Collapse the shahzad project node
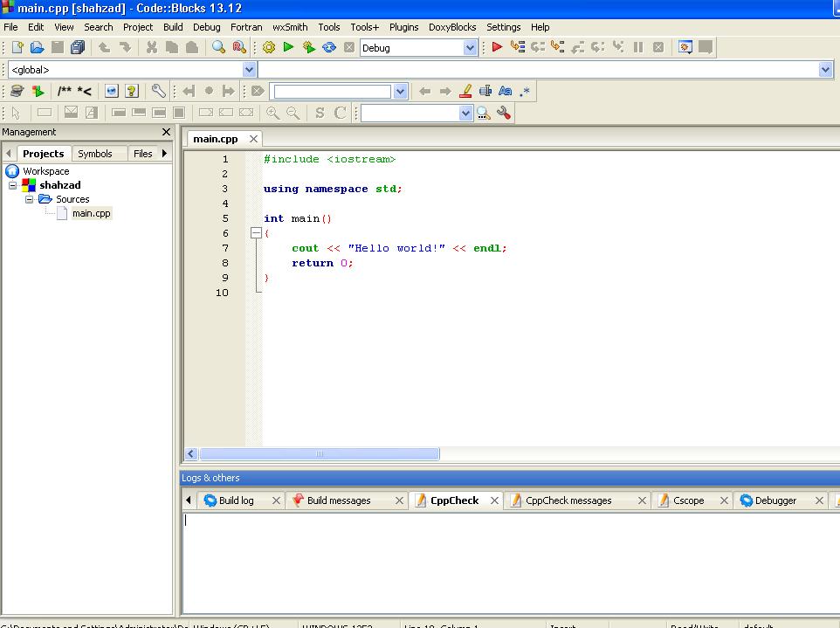This screenshot has width=840, height=628. 13,185
